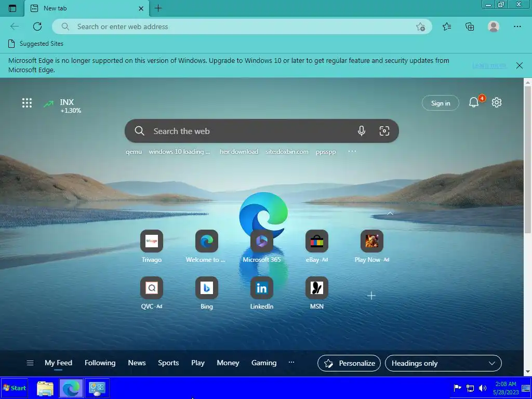Open the LinkedIn quick link
This screenshot has height=399, width=532.
[x=262, y=294]
